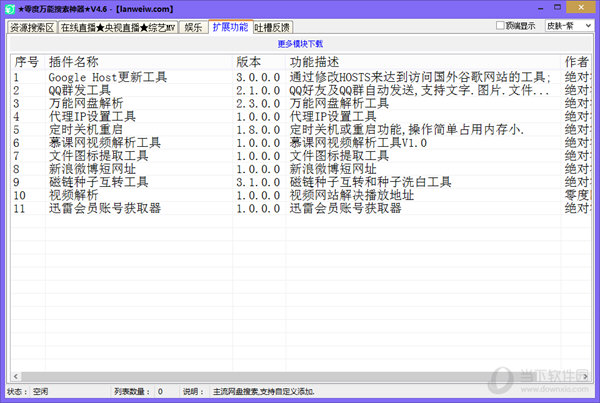Choose the 磁链种子互转工具 plugin

(x=99, y=182)
